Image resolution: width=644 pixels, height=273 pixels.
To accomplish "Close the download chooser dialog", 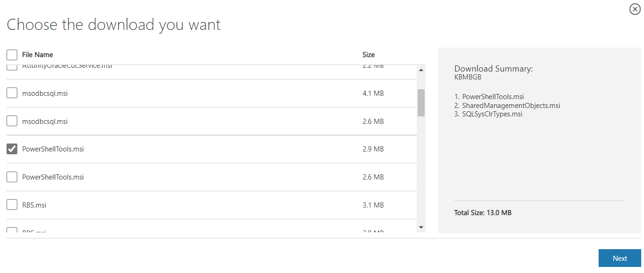I will pos(635,9).
